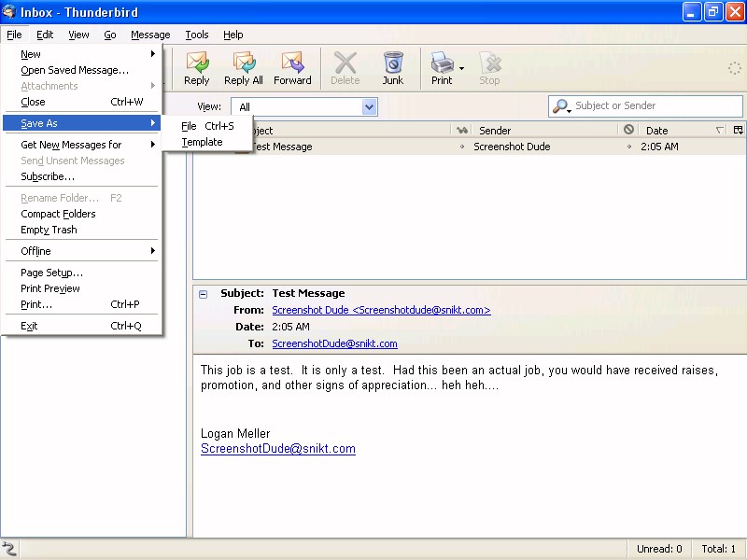Select Exit in the File menu

[82, 326]
